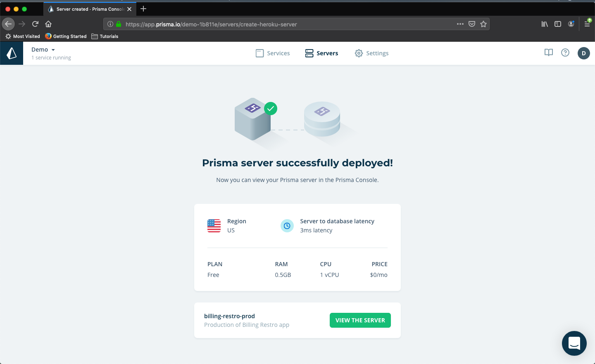The width and height of the screenshot is (595, 364).
Task: Click the help question mark icon
Action: pyautogui.click(x=565, y=52)
